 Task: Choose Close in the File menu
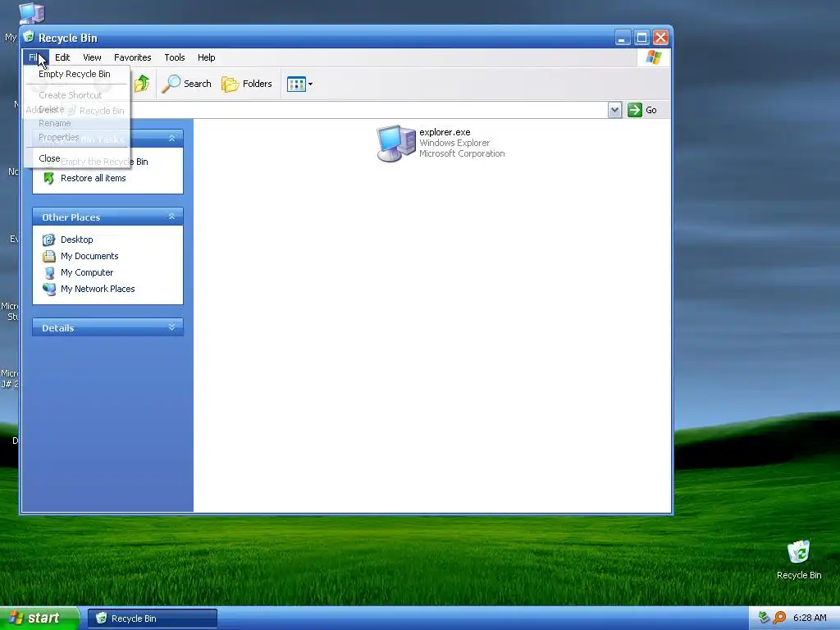49,158
